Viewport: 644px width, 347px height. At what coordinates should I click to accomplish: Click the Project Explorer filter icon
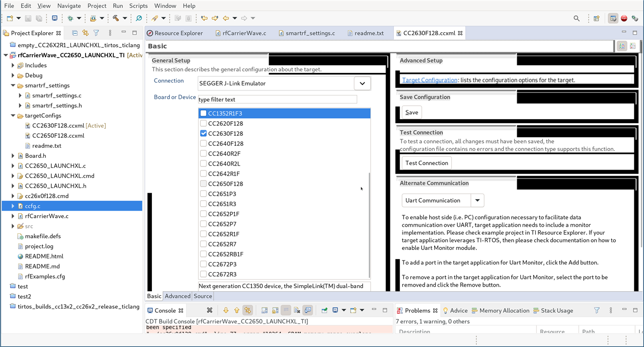[x=96, y=33]
